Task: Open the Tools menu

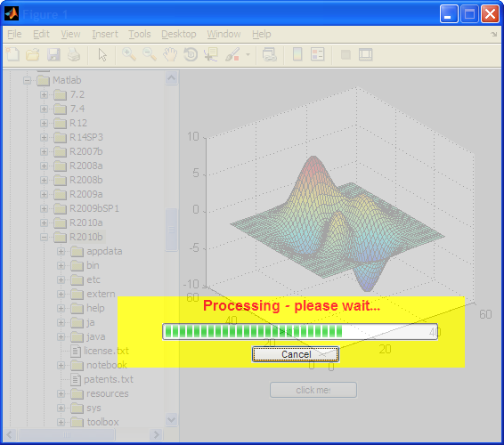Action: point(140,34)
